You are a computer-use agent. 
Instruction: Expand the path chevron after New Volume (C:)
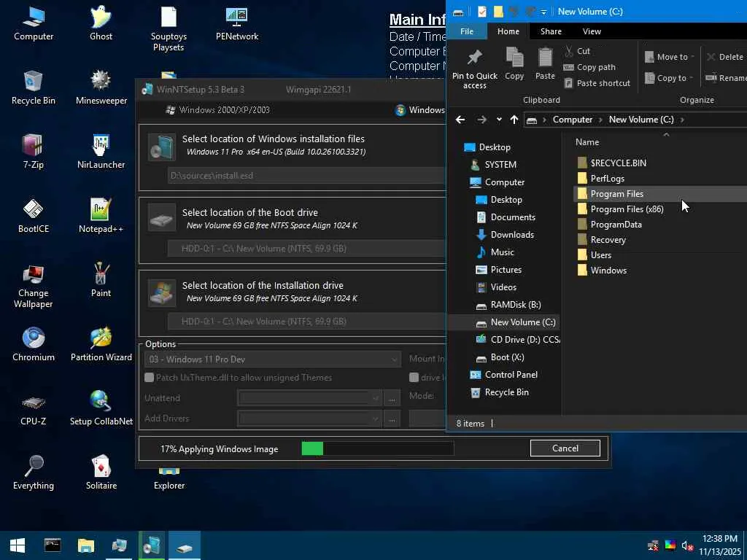tap(682, 120)
